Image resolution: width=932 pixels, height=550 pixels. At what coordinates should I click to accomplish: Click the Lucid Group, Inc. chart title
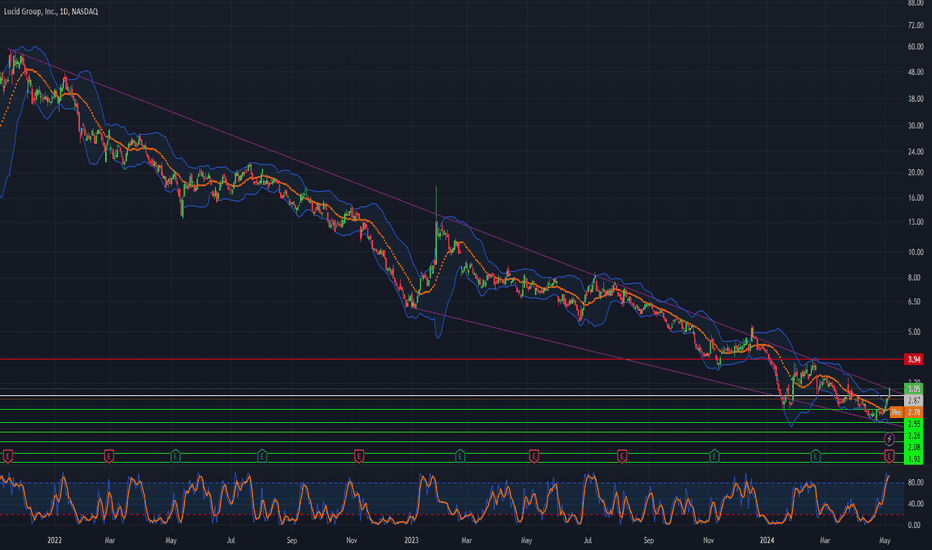pos(51,11)
